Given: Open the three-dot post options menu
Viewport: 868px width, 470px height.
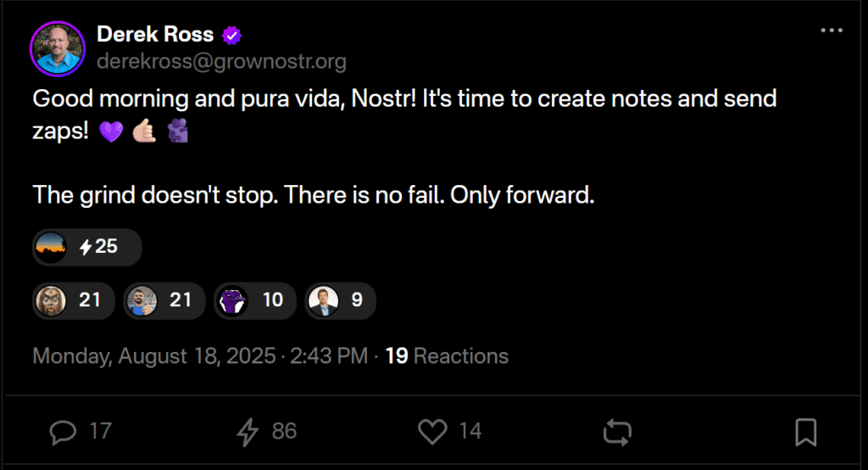Looking at the screenshot, I should [x=832, y=32].
